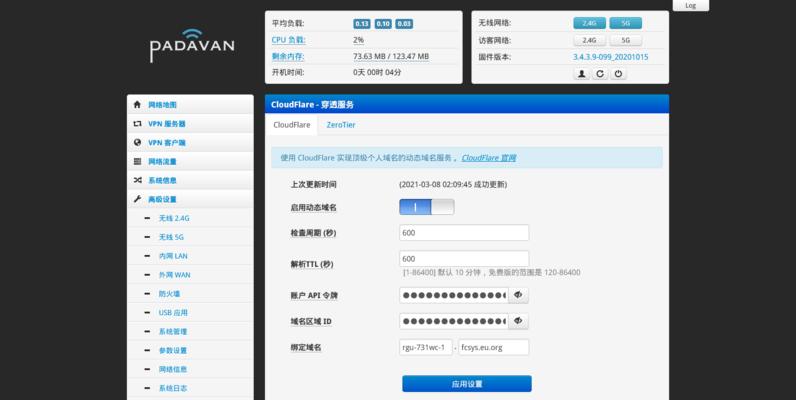The width and height of the screenshot is (796, 400).
Task: Click the rgu-731wc-1 subdomain field
Action: [425, 347]
